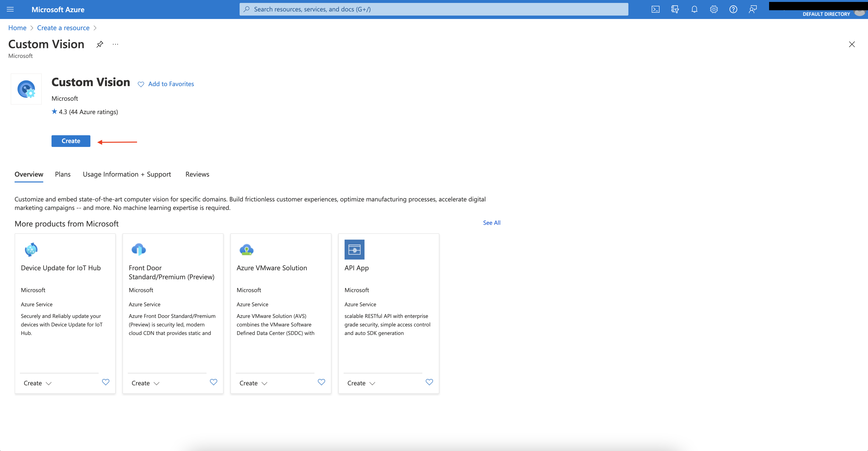The height and width of the screenshot is (451, 868).
Task: Expand Create dropdown on Azure VMware card
Action: coord(253,383)
